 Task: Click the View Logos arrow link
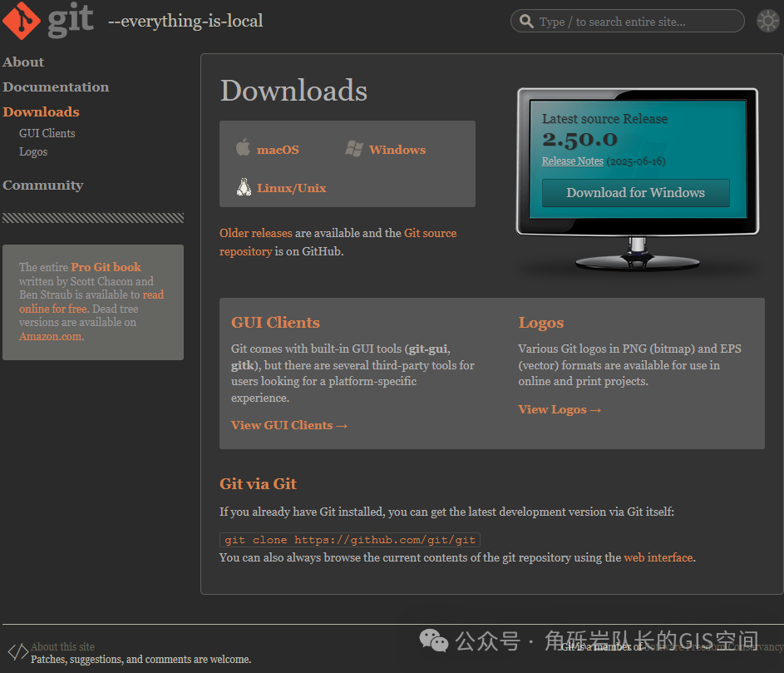pyautogui.click(x=559, y=409)
